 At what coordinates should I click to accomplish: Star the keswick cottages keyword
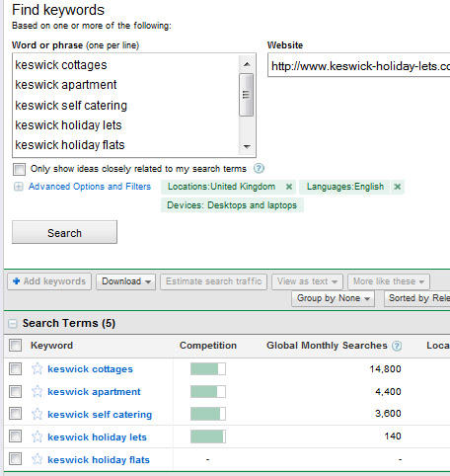37,368
